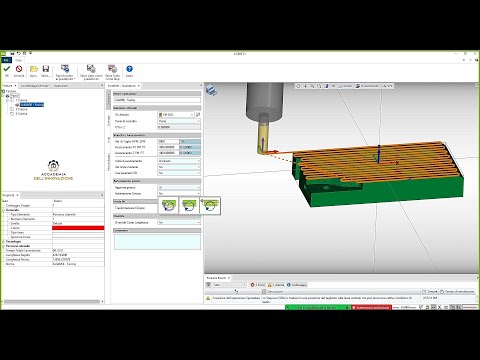Open the blue Guida help icon
This screenshot has width=480, height=360.
(x=129, y=69)
